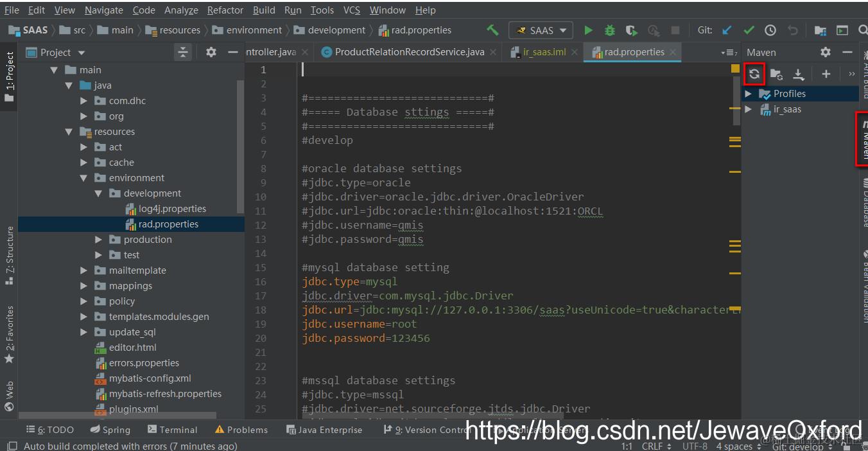This screenshot has width=868, height=451.
Task: Open the Project Structure icon in toolbar
Action: click(x=820, y=30)
